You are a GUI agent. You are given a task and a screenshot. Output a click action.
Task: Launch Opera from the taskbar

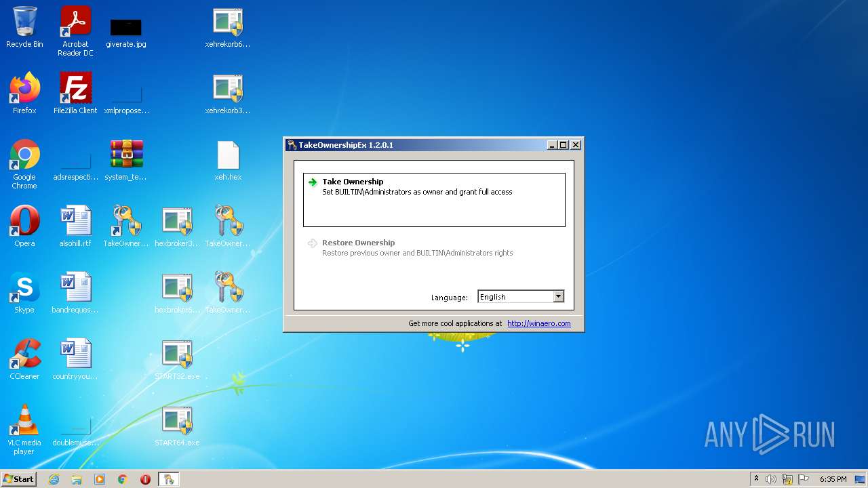pos(145,479)
